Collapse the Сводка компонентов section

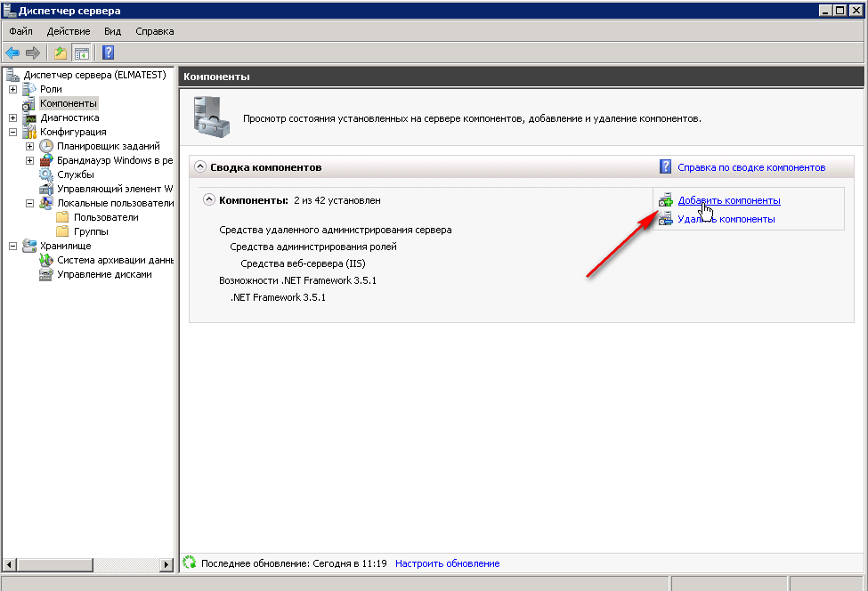(200, 167)
